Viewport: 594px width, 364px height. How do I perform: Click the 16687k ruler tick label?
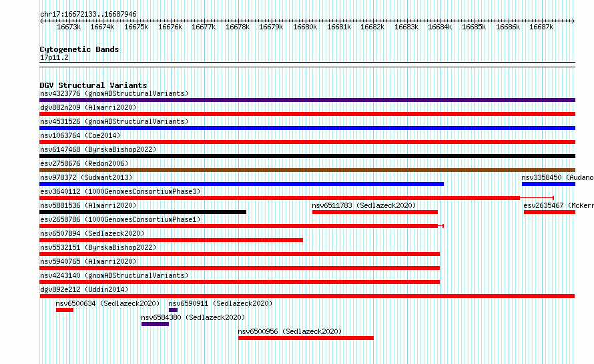541,27
